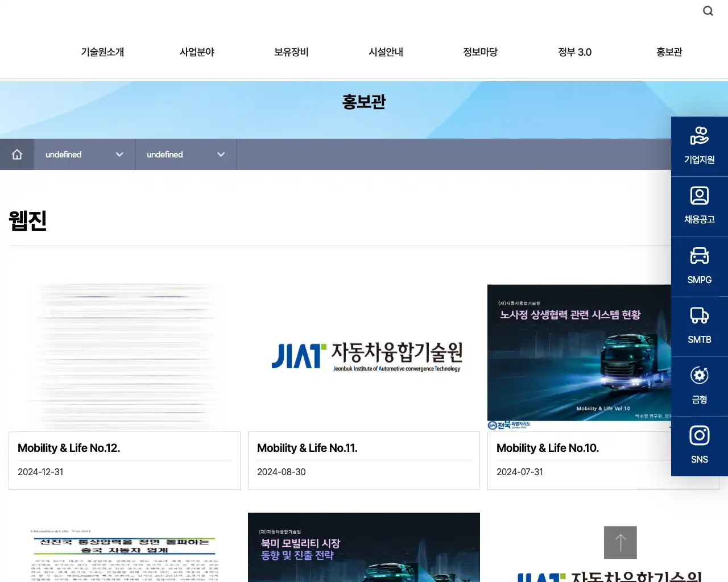
Task: Click the scroll-to-top arrow button
Action: 620,542
